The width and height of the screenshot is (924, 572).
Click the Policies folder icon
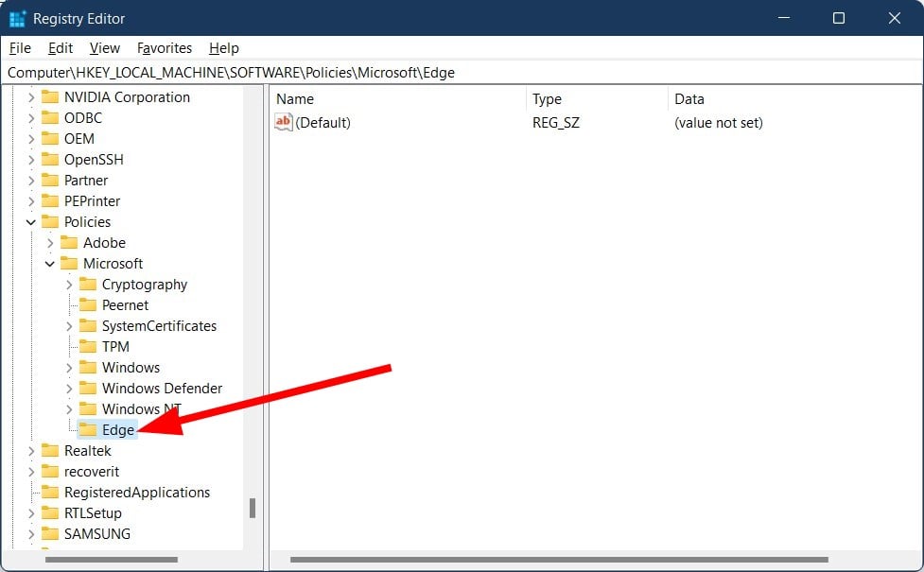coord(50,221)
